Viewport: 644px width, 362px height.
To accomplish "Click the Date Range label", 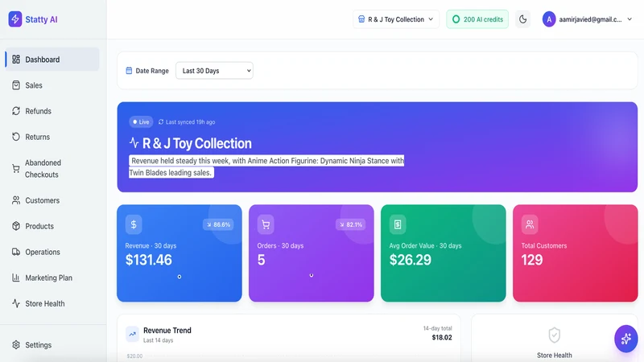I will [152, 71].
